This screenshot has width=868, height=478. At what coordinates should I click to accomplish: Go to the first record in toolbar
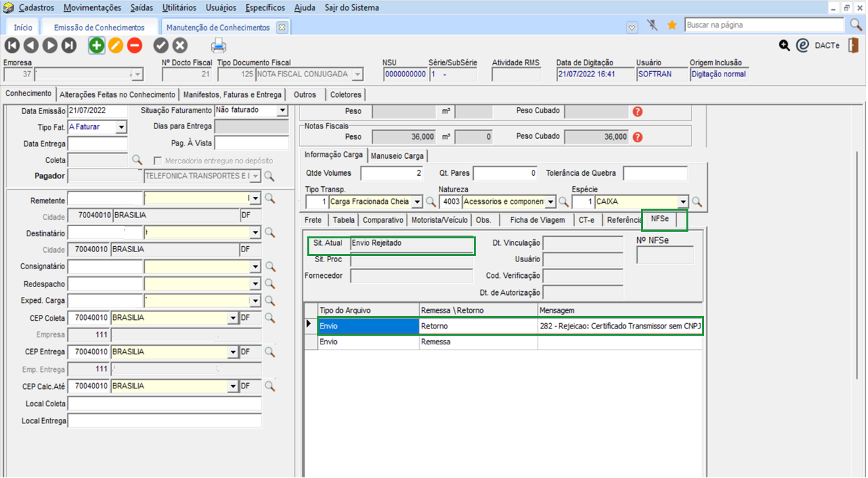[x=12, y=45]
